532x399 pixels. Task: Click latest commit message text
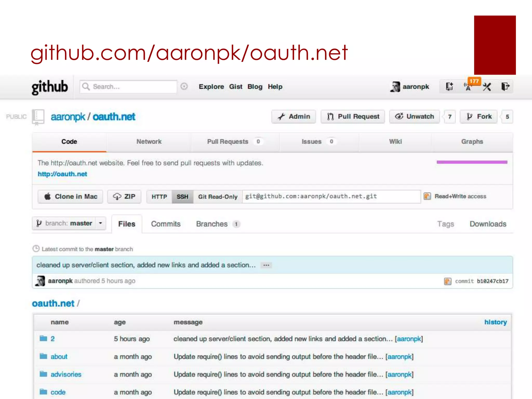click(146, 265)
